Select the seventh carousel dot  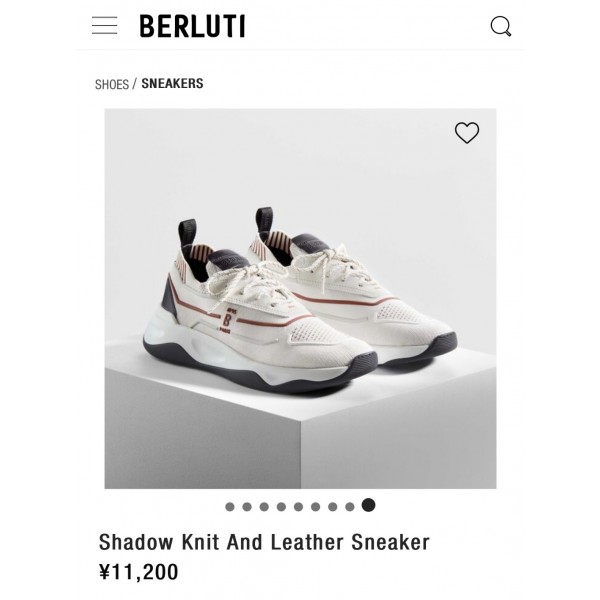pyautogui.click(x=333, y=507)
